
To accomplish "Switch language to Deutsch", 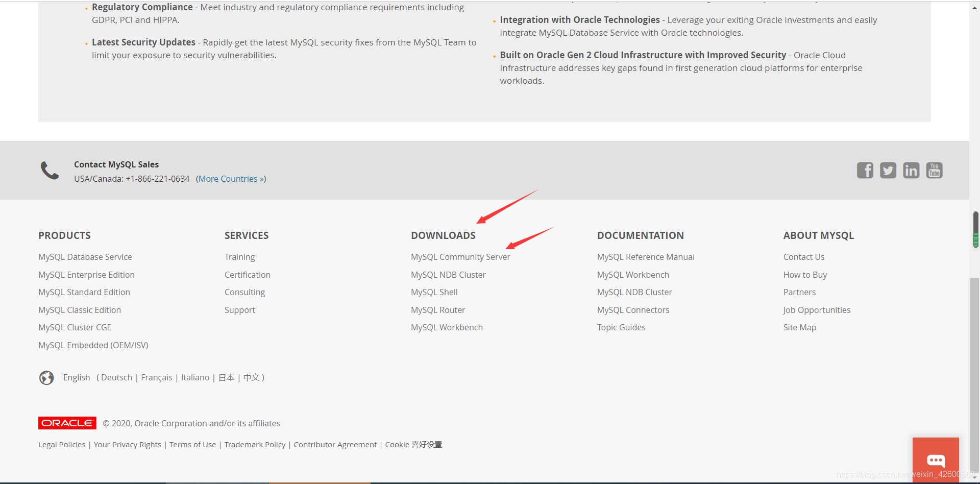I will (116, 377).
